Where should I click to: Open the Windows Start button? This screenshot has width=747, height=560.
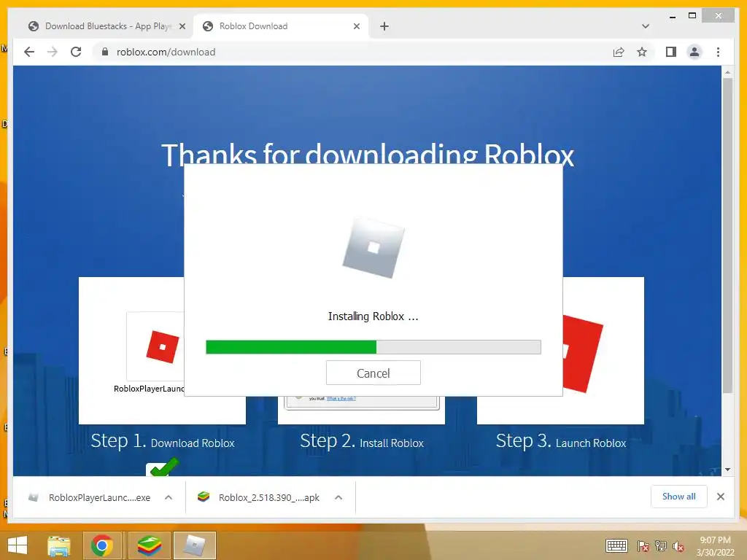18,545
